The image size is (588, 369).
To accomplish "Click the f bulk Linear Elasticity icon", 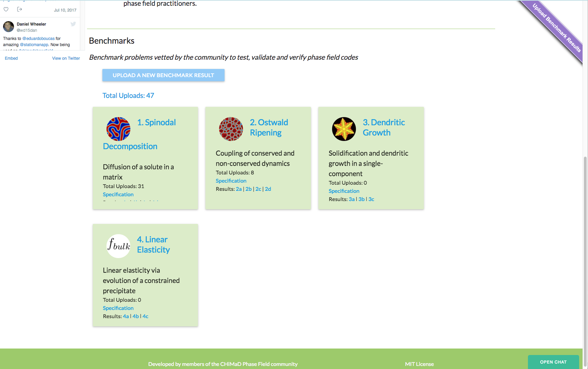I will pos(118,246).
